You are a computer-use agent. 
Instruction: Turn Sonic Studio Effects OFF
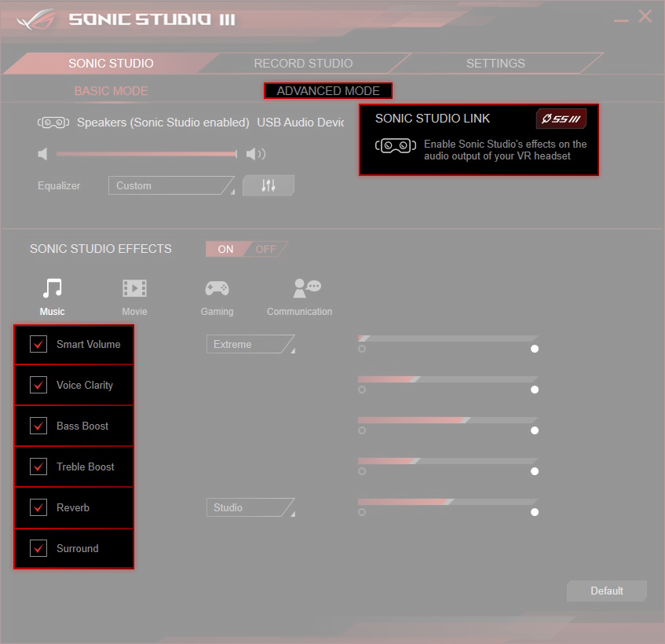pyautogui.click(x=266, y=249)
